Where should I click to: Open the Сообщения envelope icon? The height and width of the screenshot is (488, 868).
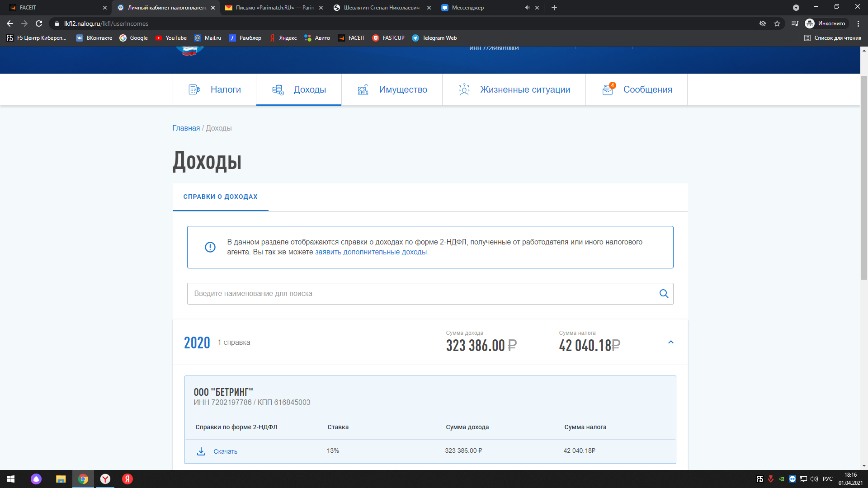608,89
